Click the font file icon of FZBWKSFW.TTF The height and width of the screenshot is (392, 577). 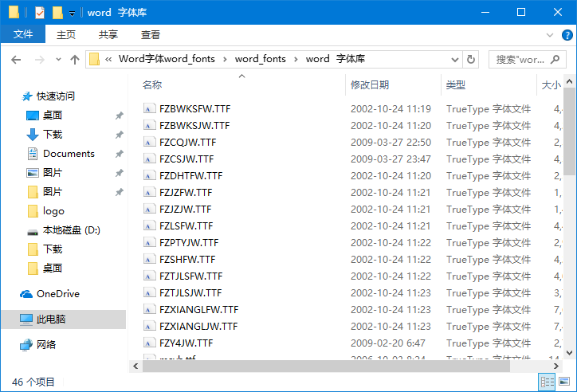[149, 108]
